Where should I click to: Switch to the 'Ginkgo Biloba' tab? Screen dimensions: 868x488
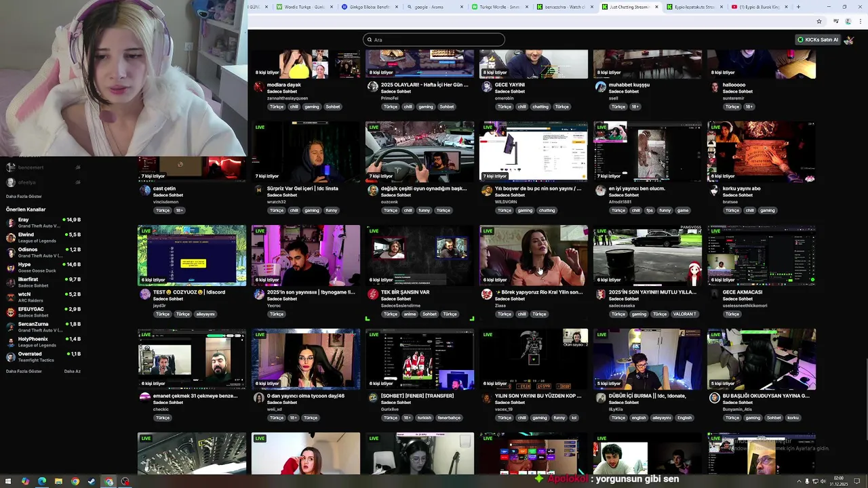point(370,7)
